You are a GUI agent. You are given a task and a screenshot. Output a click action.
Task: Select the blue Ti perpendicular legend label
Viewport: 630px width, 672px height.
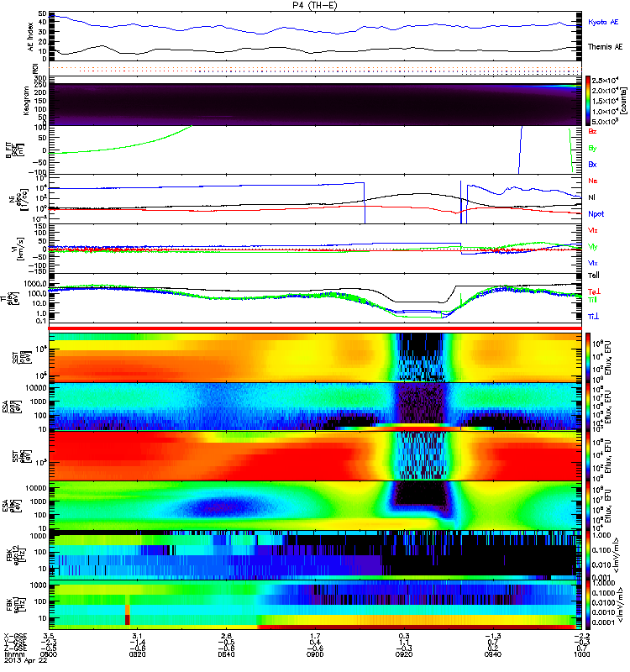point(593,317)
